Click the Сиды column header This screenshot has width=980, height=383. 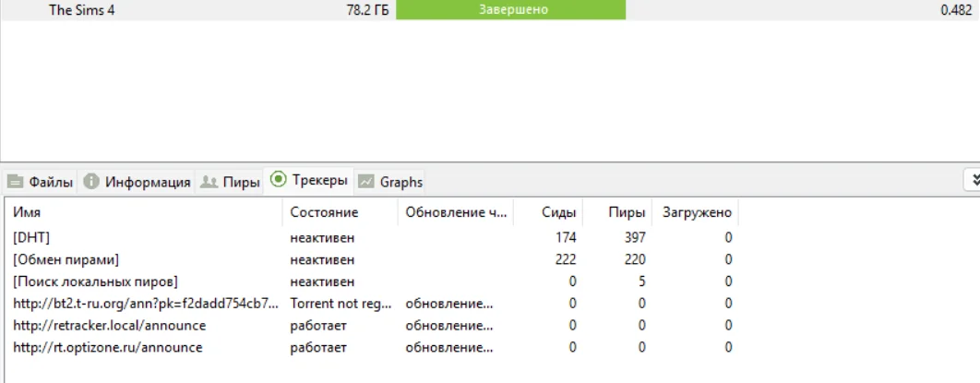coord(559,212)
